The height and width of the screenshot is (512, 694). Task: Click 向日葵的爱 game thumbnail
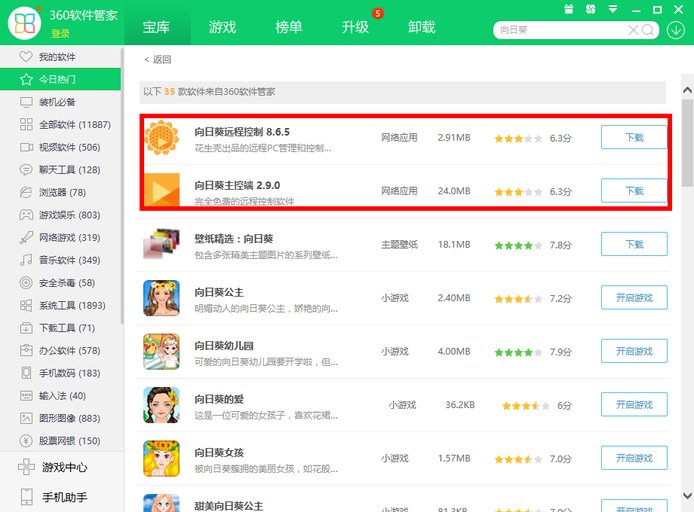coord(162,405)
